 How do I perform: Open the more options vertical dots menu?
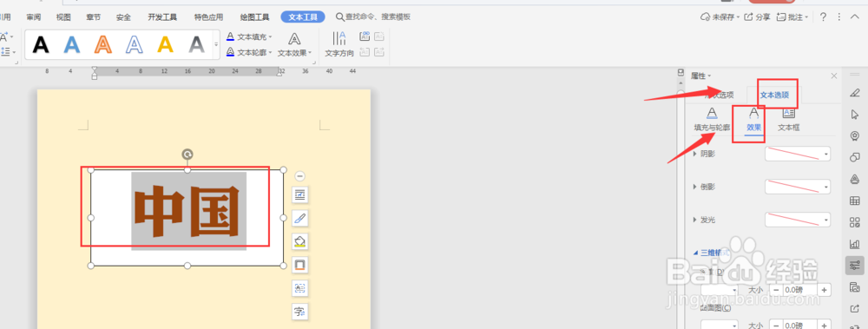click(839, 17)
